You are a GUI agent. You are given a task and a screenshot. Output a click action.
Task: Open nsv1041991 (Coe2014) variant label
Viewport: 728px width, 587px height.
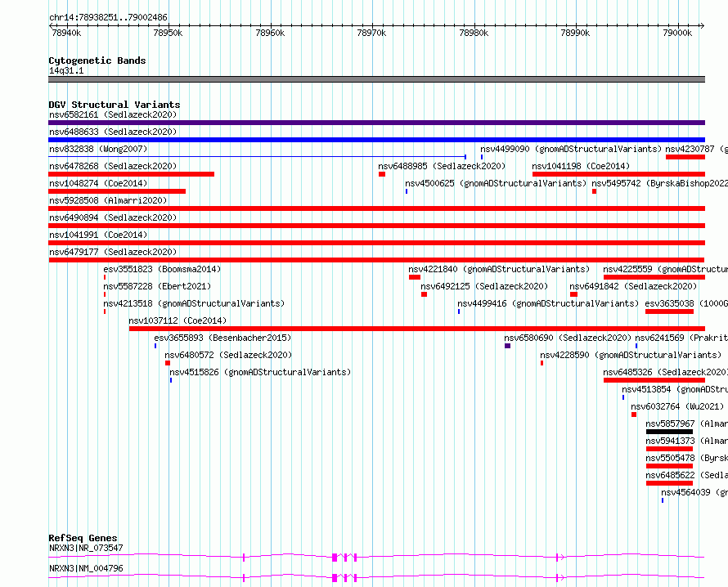[x=98, y=235]
